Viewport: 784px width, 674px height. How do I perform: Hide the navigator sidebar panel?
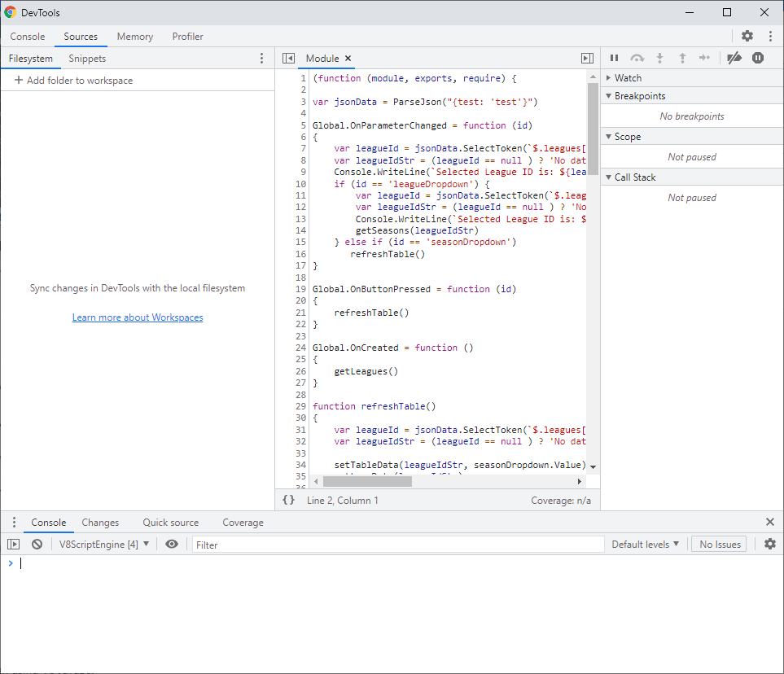[x=288, y=59]
